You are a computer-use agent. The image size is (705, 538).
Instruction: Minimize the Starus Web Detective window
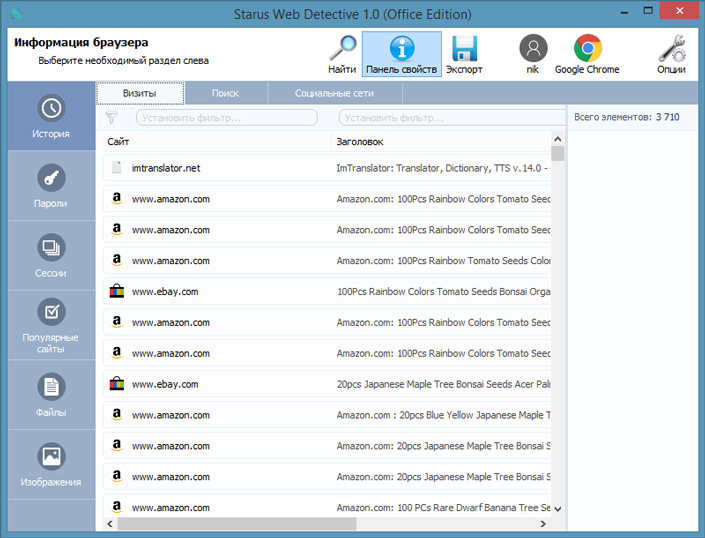[x=624, y=11]
